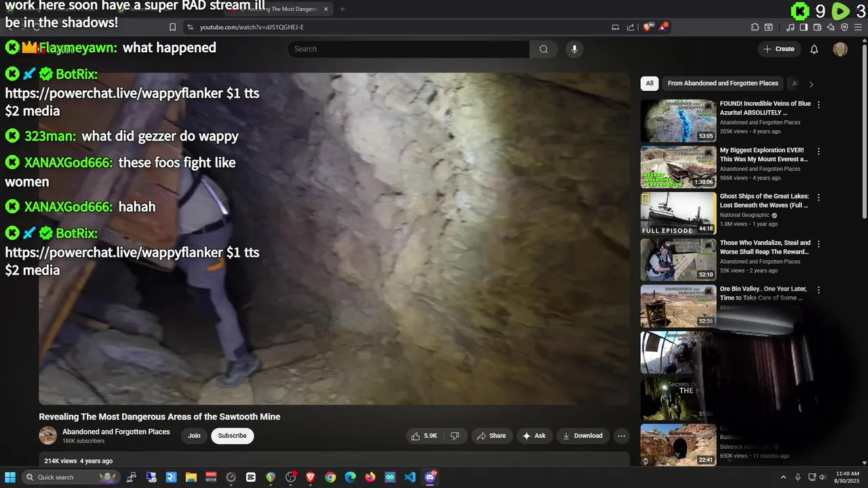Bookmark this page icon
868x488 pixels.
tap(172, 27)
